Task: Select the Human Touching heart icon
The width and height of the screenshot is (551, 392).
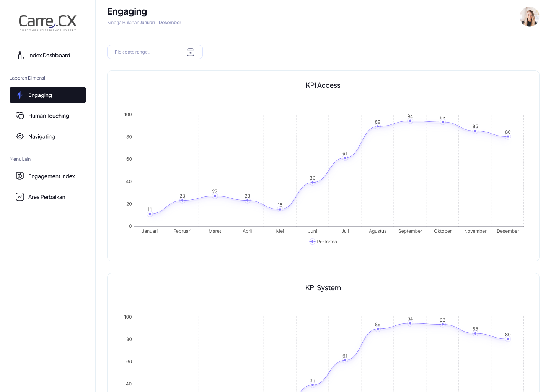Action: tap(20, 116)
